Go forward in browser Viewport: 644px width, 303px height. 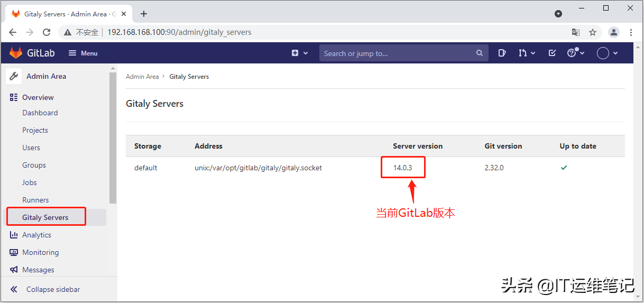[30, 32]
